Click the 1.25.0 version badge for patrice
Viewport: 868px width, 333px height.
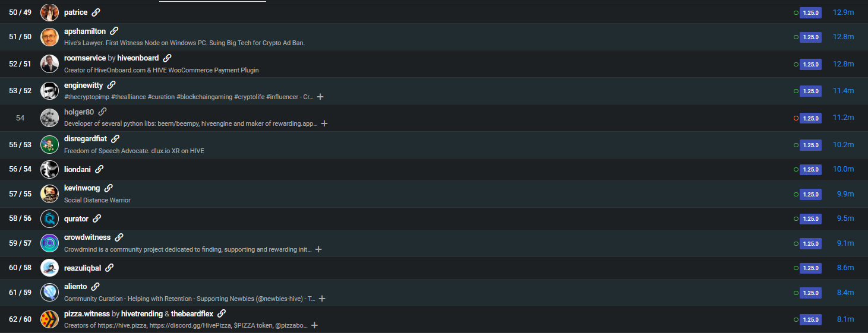tap(810, 12)
